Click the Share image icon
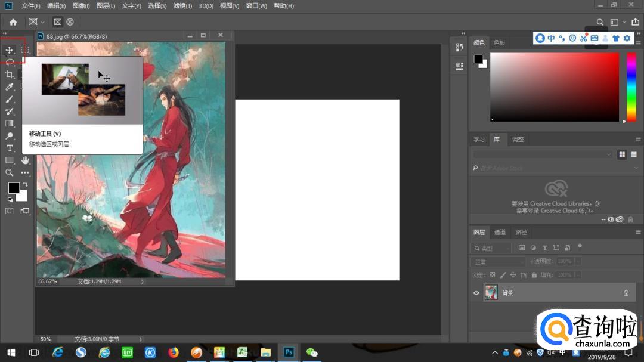This screenshot has height=362, width=644. pyautogui.click(x=636, y=22)
